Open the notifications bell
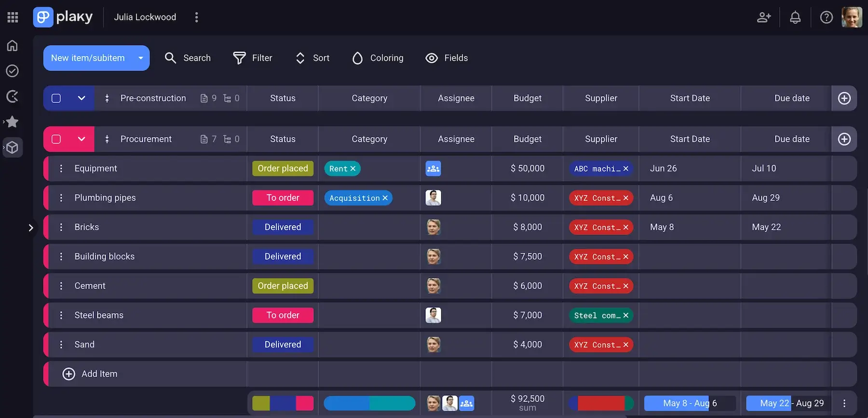 795,17
